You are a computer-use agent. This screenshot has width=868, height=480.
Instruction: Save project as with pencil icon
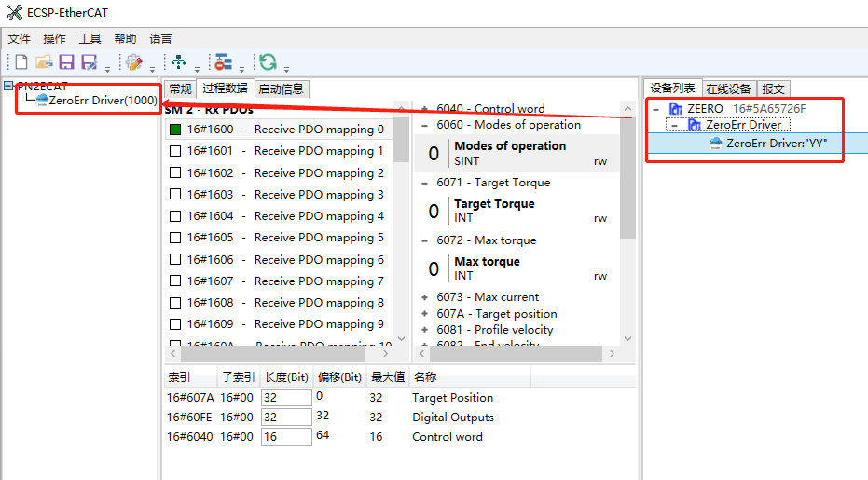[90, 62]
